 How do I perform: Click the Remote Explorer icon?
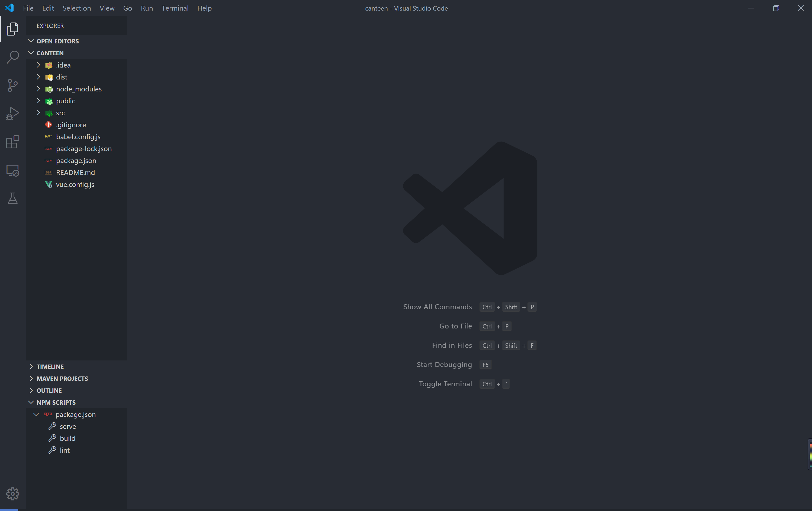click(12, 170)
